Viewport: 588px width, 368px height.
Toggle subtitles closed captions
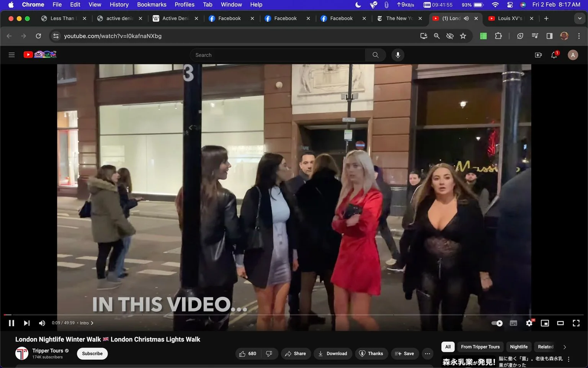tap(513, 323)
